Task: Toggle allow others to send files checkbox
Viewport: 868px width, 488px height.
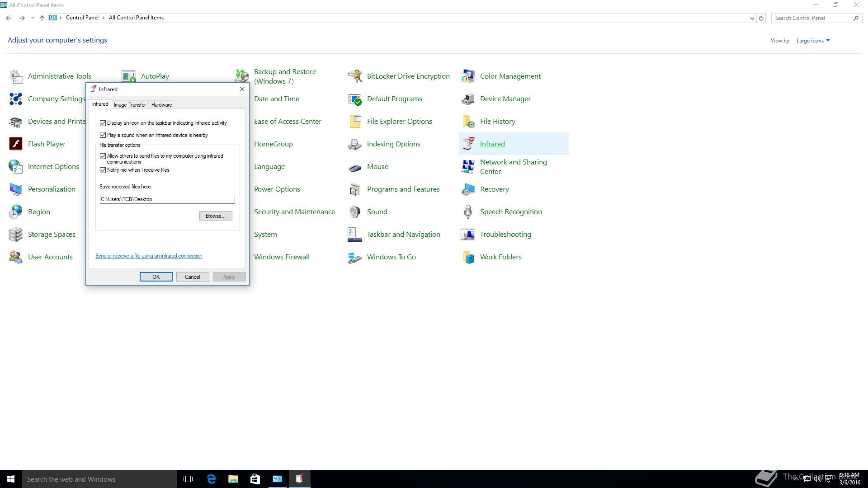Action: [103, 156]
